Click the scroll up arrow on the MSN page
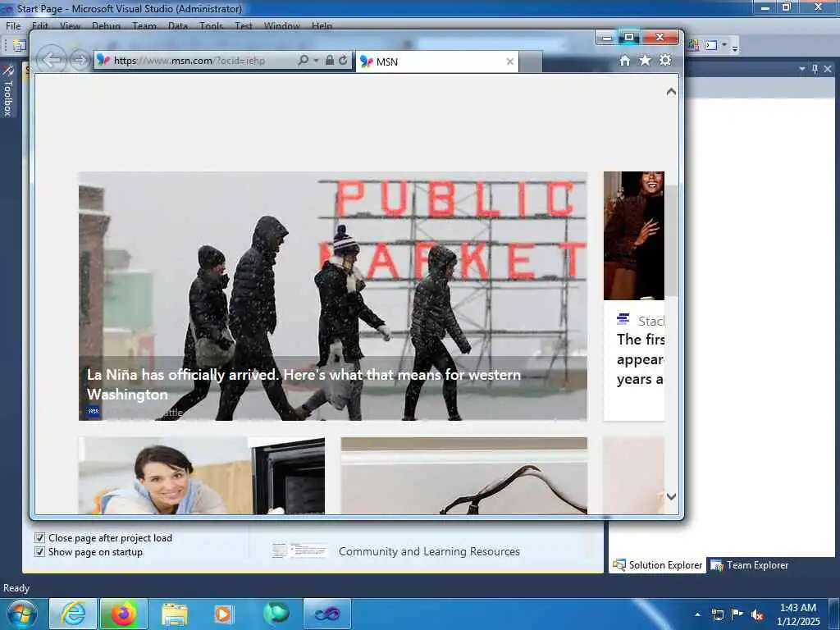 point(671,92)
